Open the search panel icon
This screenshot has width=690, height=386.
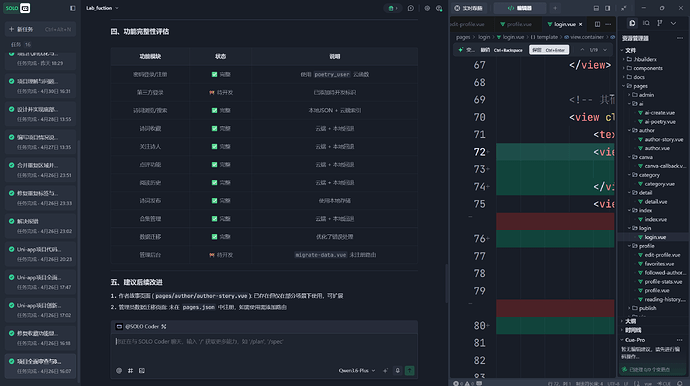pyautogui.click(x=646, y=23)
